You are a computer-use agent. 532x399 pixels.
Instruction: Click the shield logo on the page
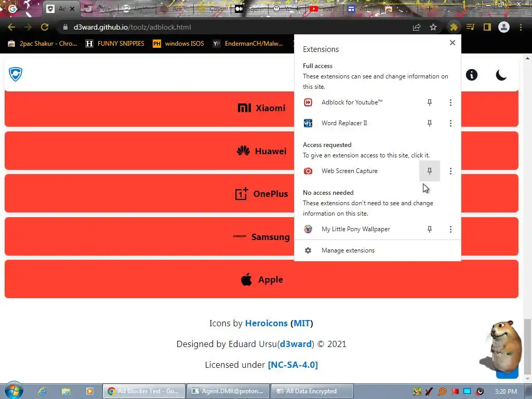click(x=15, y=74)
